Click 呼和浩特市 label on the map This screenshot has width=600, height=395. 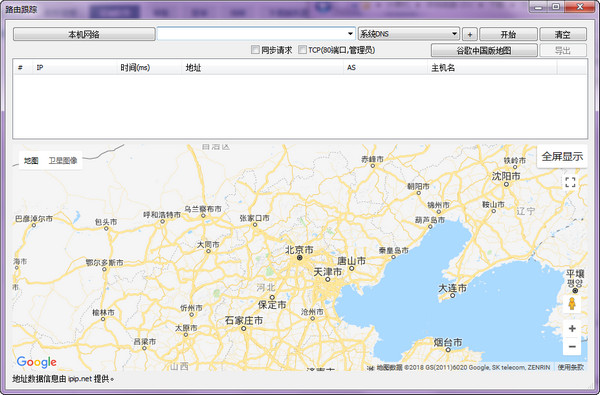[x=162, y=215]
